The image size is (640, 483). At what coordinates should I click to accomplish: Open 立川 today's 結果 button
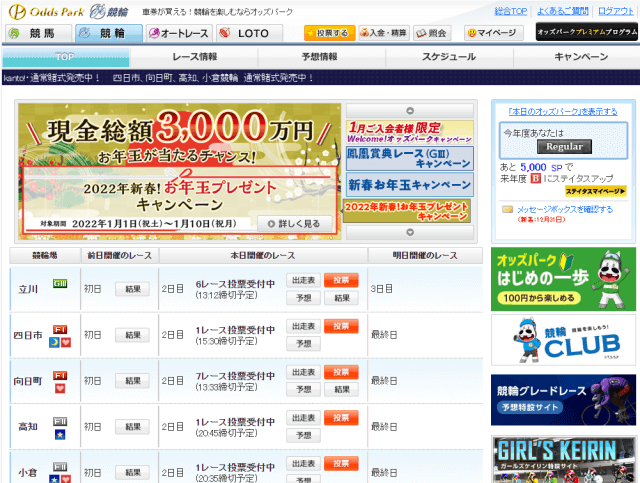coord(341,298)
